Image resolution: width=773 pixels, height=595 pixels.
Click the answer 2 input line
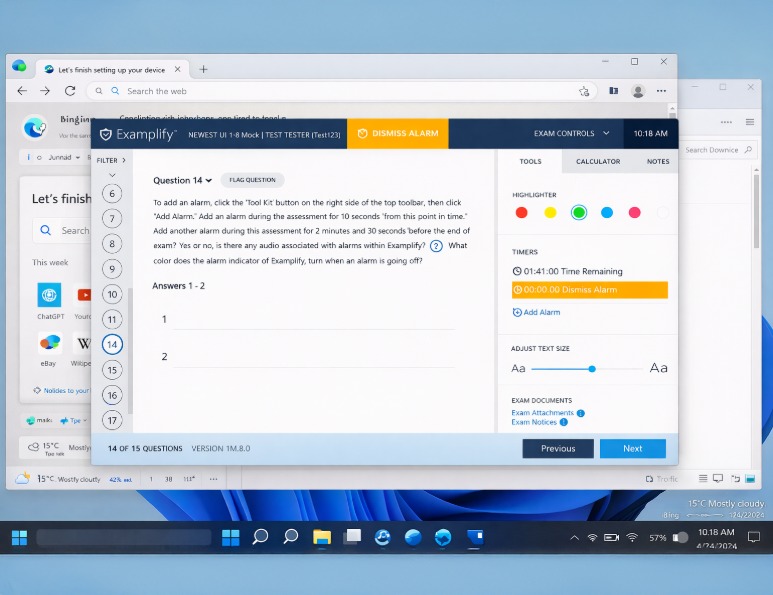pos(314,357)
